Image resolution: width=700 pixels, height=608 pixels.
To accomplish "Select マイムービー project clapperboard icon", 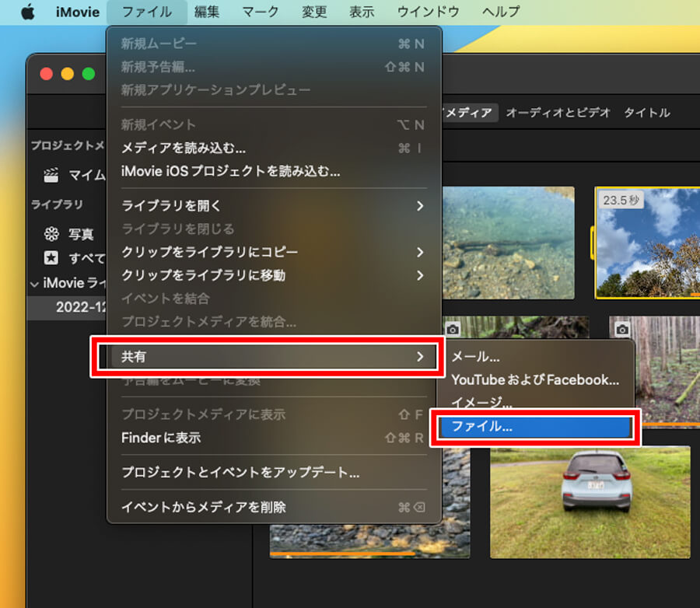I will click(51, 174).
